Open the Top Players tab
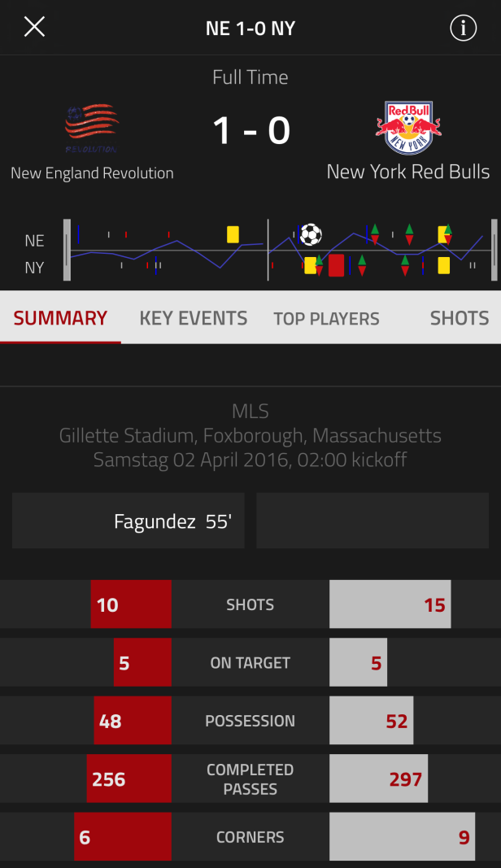 pos(326,319)
